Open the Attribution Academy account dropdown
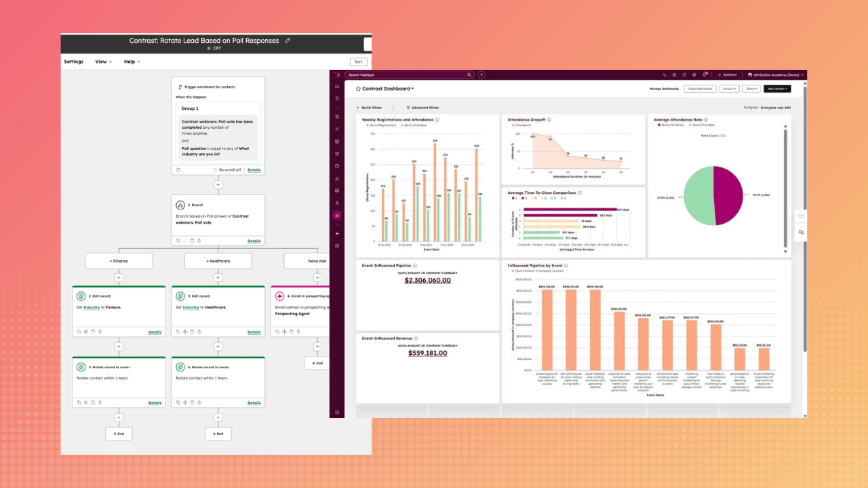Image resolution: width=868 pixels, height=488 pixels. click(776, 75)
